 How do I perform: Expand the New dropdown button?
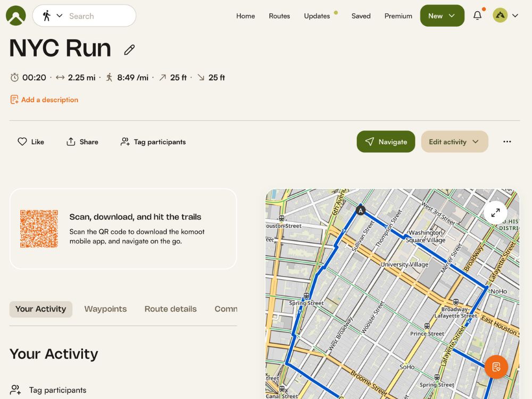[x=442, y=16]
